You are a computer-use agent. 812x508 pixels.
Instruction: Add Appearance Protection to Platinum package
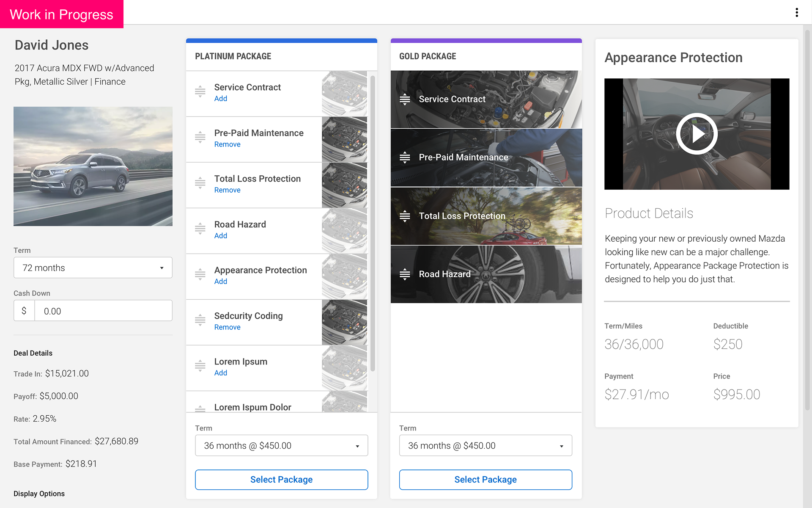tap(221, 282)
